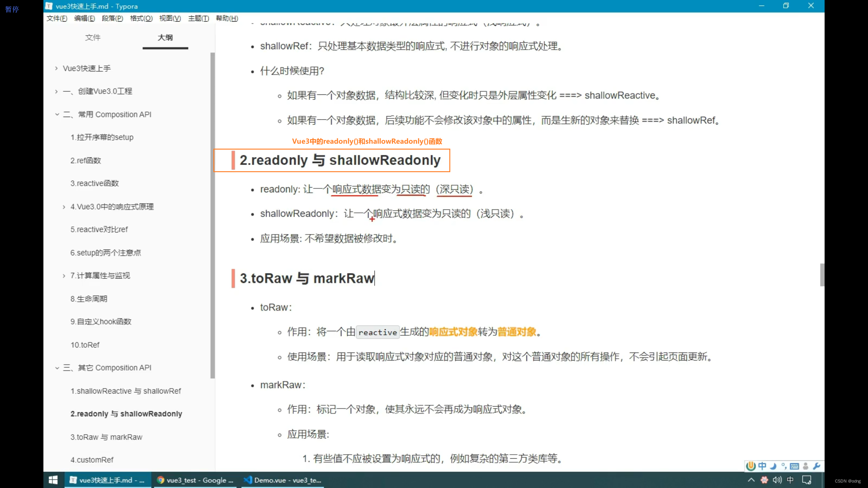Jump to 2.ref函数 in outline

click(x=85, y=160)
